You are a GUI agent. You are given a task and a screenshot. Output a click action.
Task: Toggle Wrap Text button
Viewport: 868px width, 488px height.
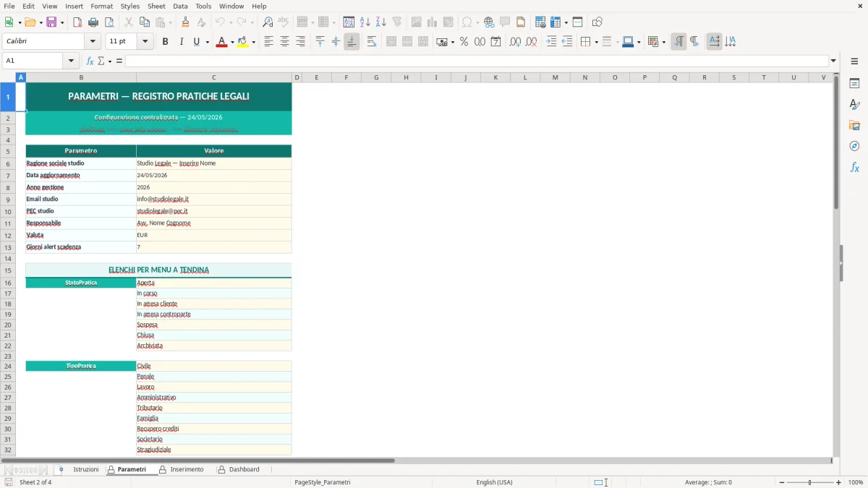pos(371,42)
